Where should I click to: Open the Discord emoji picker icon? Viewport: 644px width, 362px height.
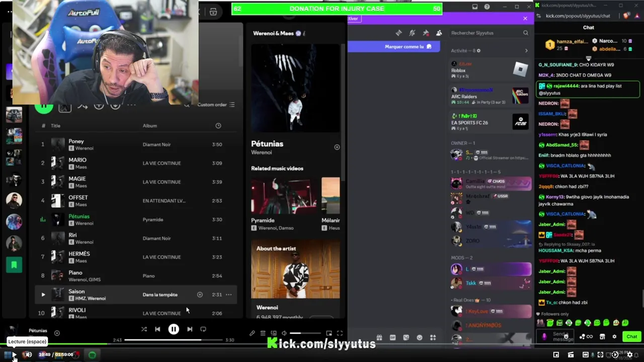click(420, 338)
